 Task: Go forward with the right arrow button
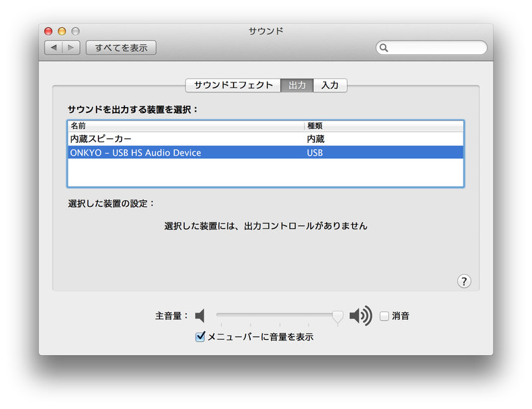coord(71,47)
